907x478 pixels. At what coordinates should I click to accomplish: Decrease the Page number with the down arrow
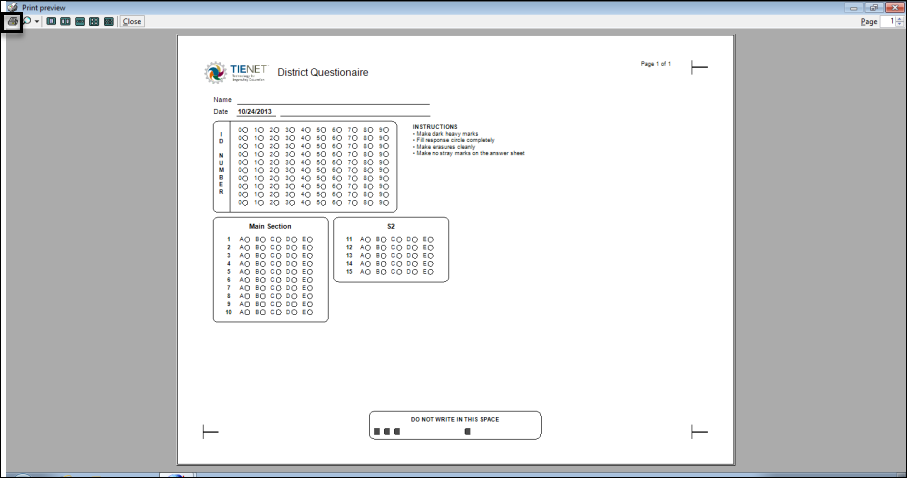point(899,24)
